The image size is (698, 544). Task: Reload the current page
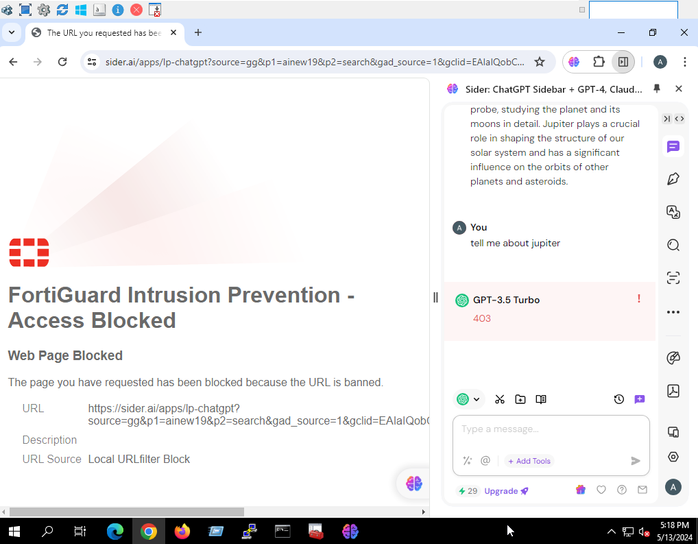click(62, 62)
